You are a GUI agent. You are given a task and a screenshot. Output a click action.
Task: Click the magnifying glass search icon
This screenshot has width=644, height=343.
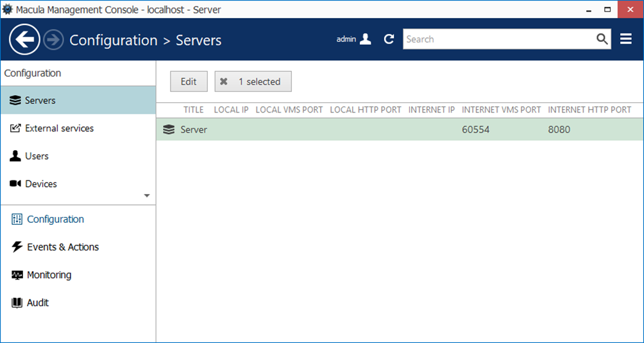[602, 39]
